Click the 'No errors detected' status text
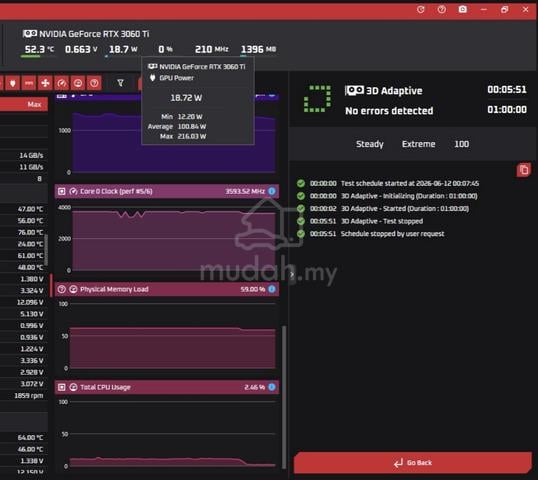The width and height of the screenshot is (538, 480). click(389, 111)
